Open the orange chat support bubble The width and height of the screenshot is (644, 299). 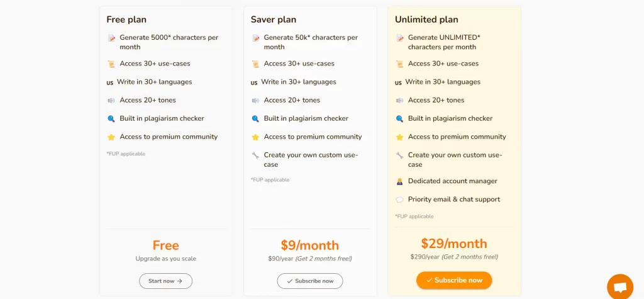click(619, 286)
